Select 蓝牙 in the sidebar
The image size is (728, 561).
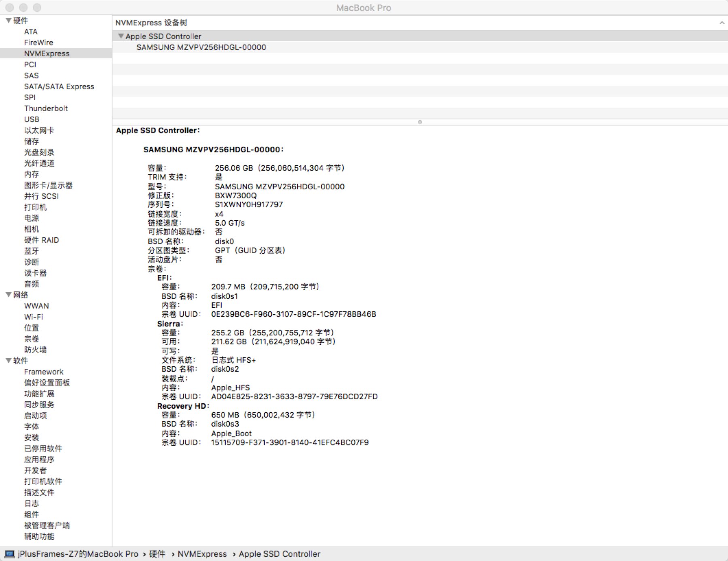pyautogui.click(x=32, y=251)
